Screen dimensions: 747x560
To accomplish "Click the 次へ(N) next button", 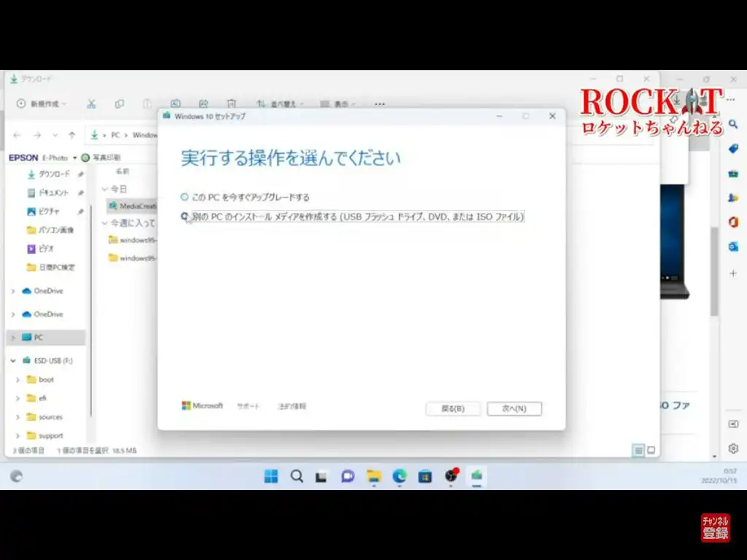I will 514,408.
